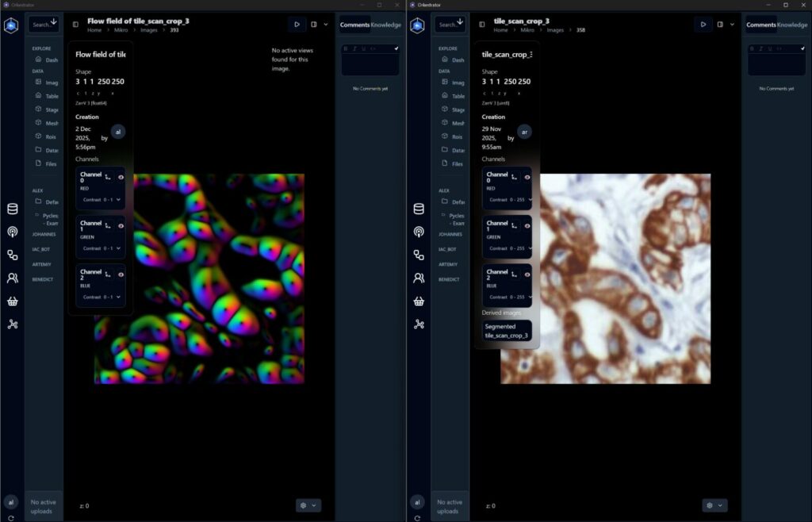The height and width of the screenshot is (522, 812).
Task: Click the database icon in left window sidebar
Action: (12, 209)
